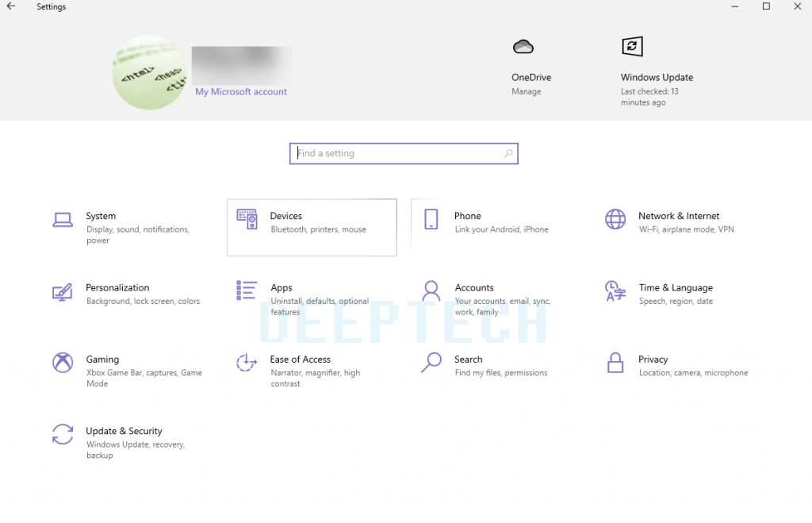Click the magnifier in Find a setting box
The image size is (812, 523).
click(x=508, y=153)
